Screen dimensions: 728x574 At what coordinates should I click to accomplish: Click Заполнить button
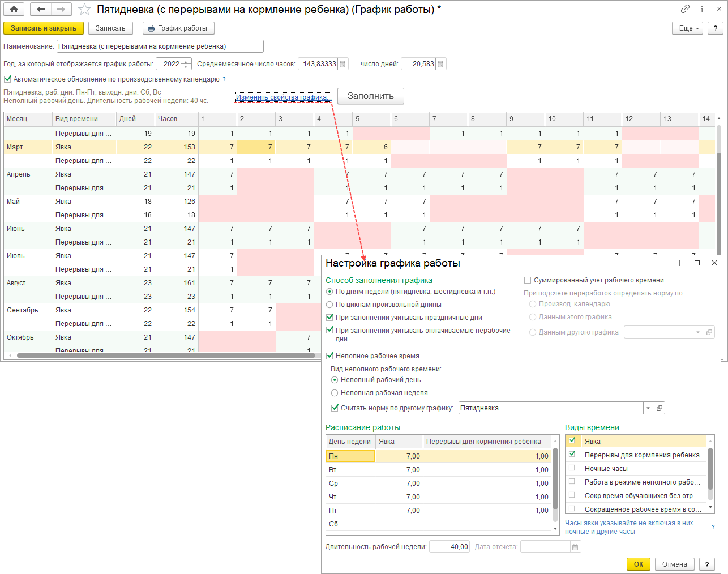click(371, 96)
